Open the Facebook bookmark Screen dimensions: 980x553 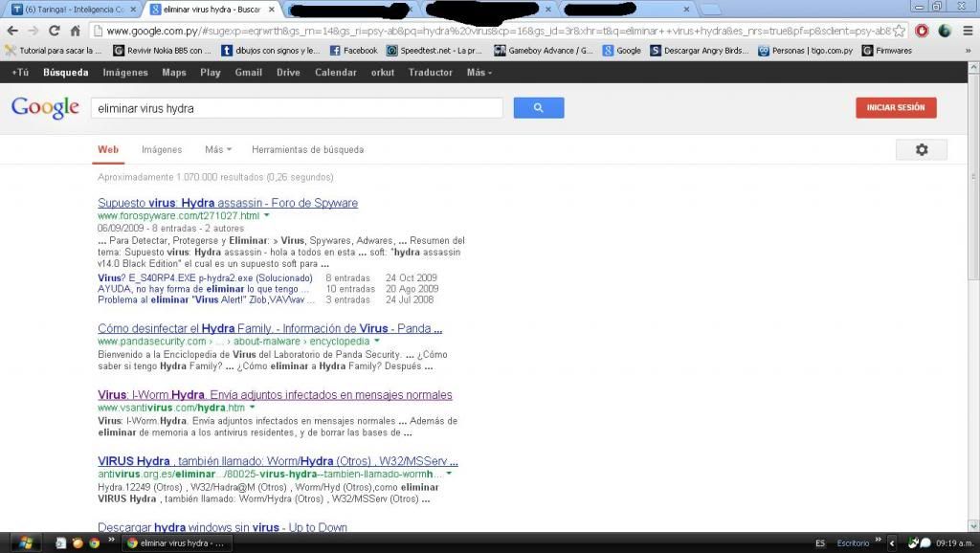pos(354,51)
